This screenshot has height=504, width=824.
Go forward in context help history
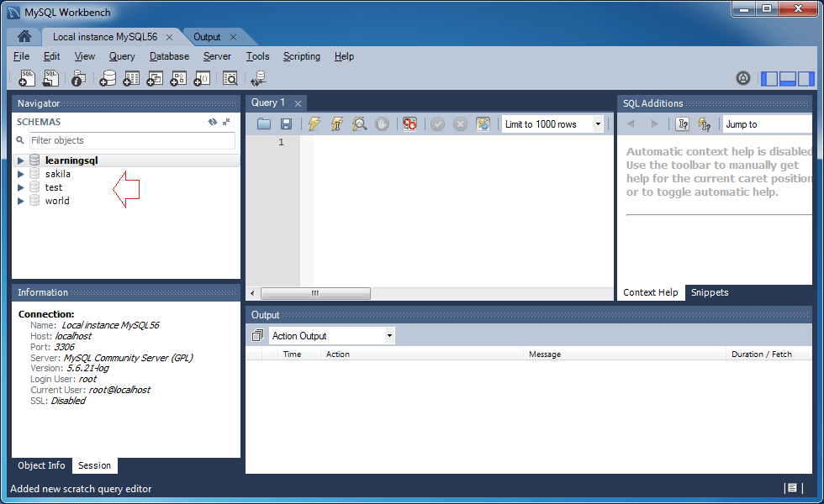point(654,124)
